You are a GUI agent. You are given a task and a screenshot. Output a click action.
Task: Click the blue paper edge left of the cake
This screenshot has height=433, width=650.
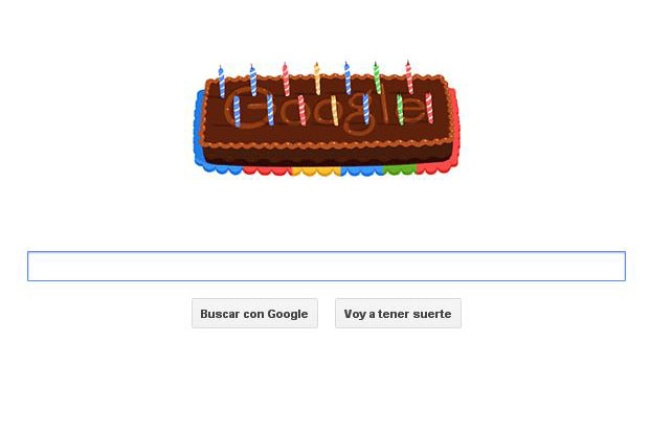pos(198,126)
